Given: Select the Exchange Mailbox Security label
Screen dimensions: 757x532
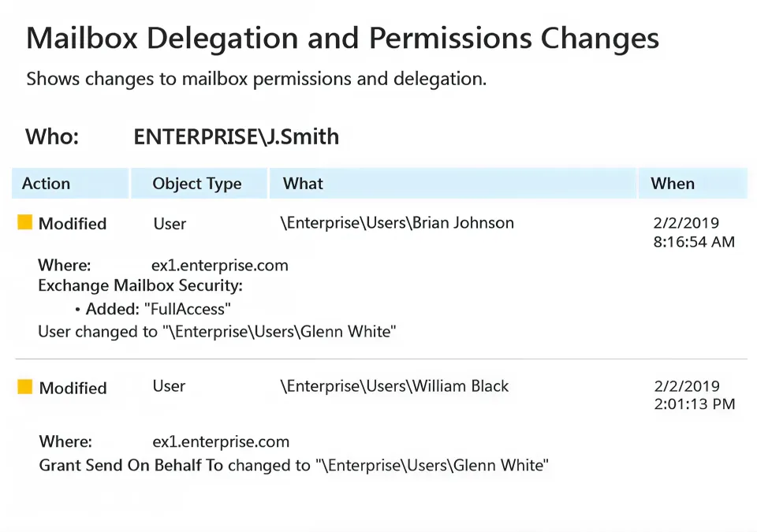Looking at the screenshot, I should [x=140, y=285].
